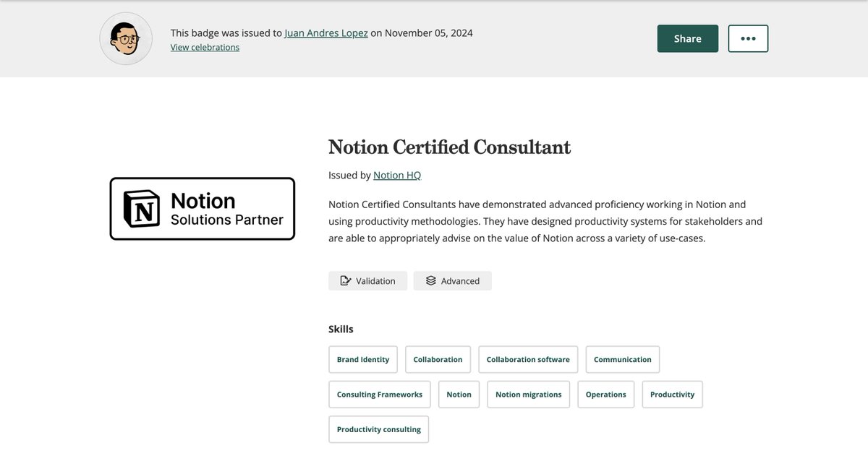Viewport: 868px width, 461px height.
Task: Open the three-dots more options button
Action: 748,38
